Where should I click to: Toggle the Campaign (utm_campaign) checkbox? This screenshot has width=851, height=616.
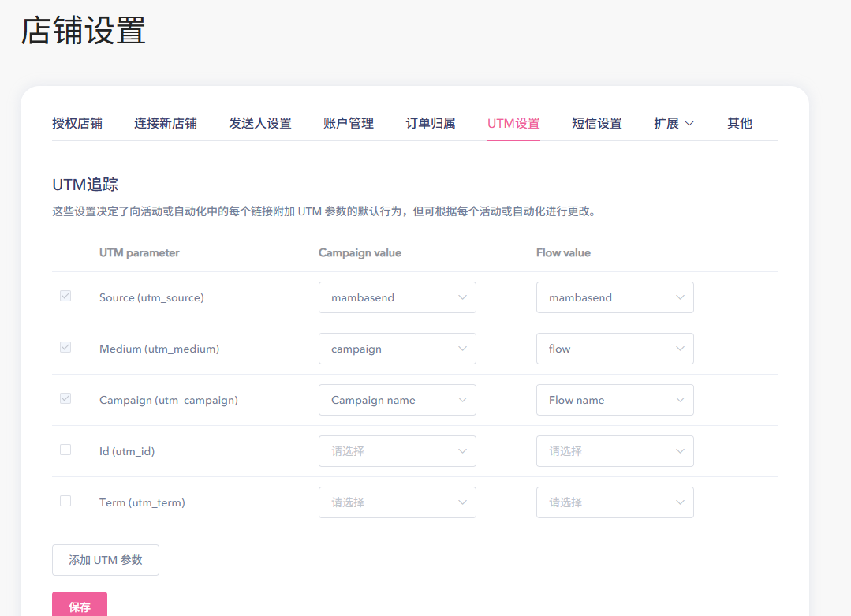65,398
